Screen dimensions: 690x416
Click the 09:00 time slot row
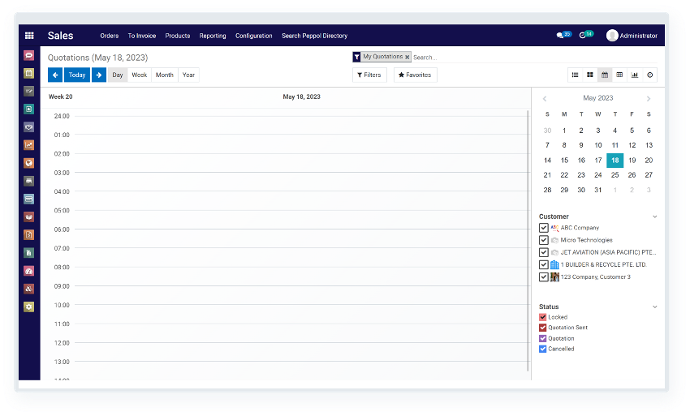point(301,295)
